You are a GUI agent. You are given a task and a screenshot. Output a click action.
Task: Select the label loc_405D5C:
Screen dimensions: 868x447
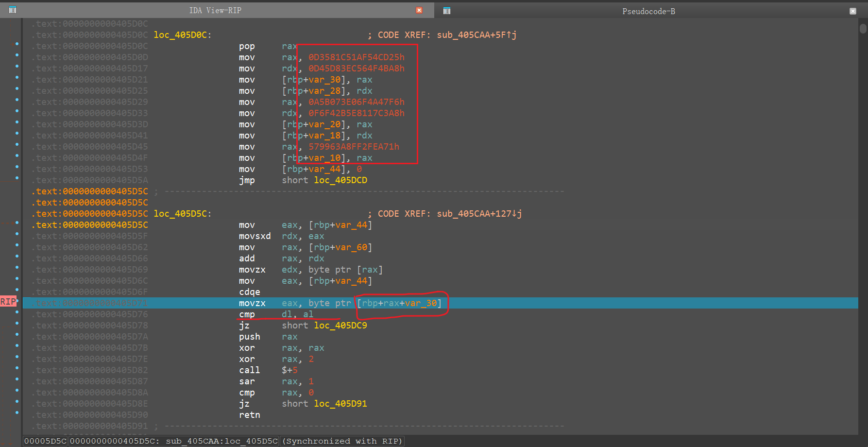[183, 214]
